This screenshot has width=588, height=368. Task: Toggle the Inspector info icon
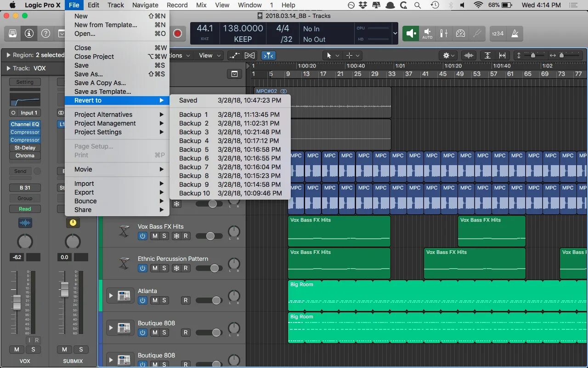click(x=29, y=34)
